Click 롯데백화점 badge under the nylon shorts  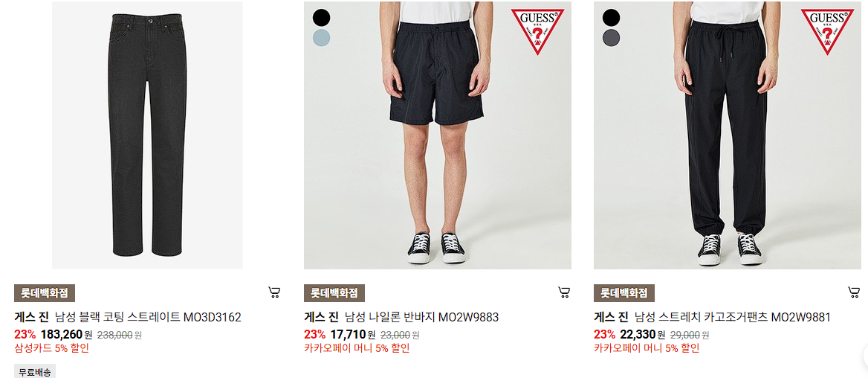(x=334, y=292)
